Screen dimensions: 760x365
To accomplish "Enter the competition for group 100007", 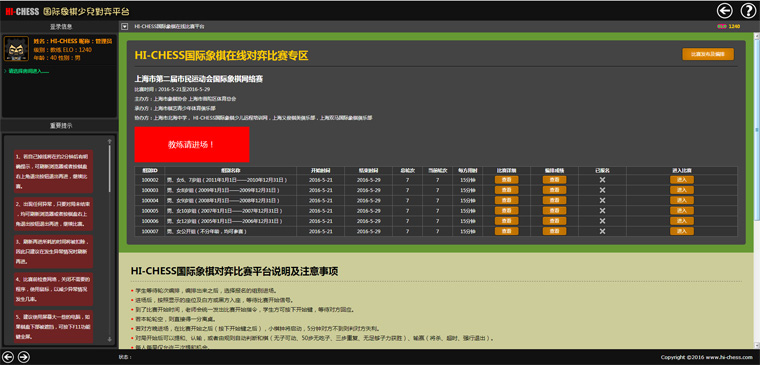I will pos(682,231).
